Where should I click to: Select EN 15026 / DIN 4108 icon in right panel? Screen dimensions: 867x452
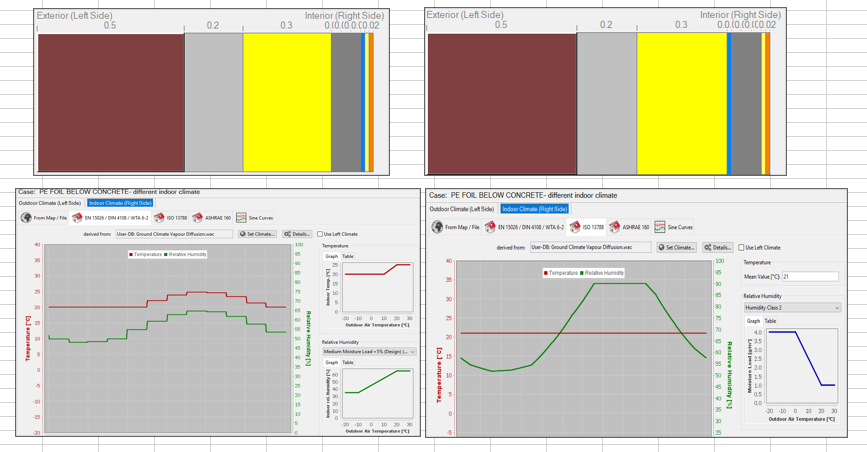pyautogui.click(x=490, y=227)
